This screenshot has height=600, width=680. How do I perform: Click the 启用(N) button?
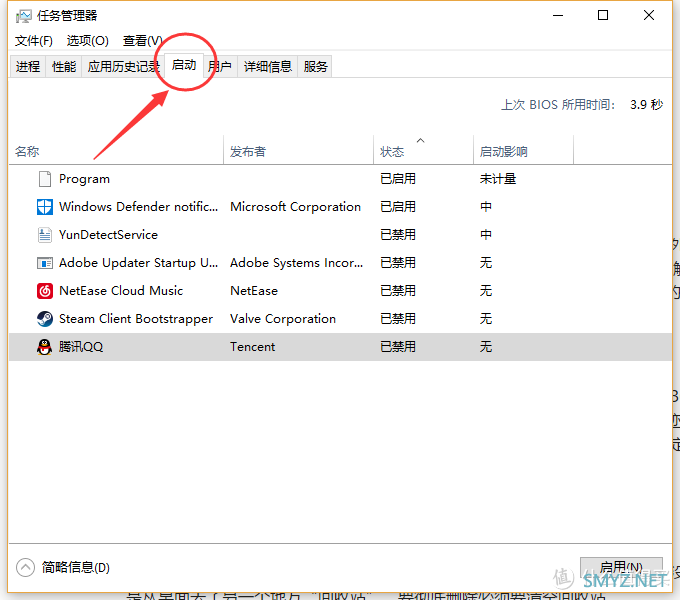pyautogui.click(x=621, y=567)
